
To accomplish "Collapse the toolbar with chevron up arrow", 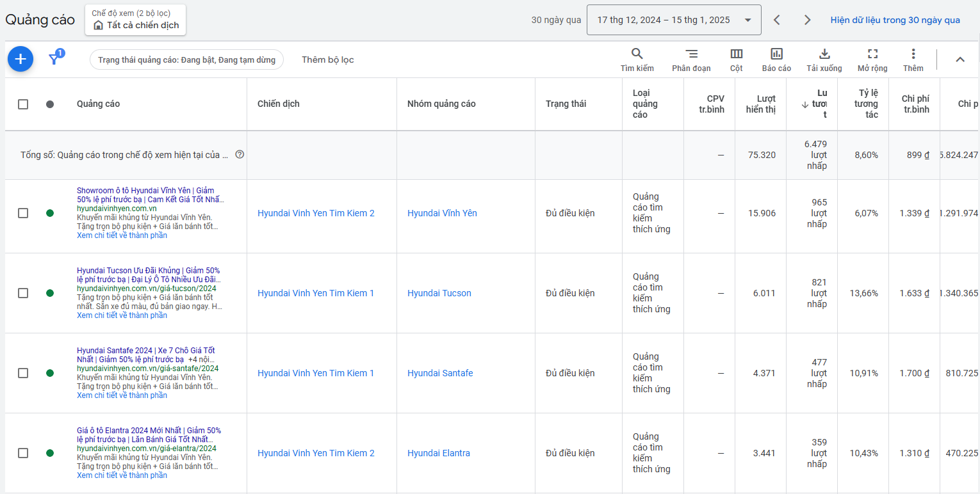I will point(960,60).
